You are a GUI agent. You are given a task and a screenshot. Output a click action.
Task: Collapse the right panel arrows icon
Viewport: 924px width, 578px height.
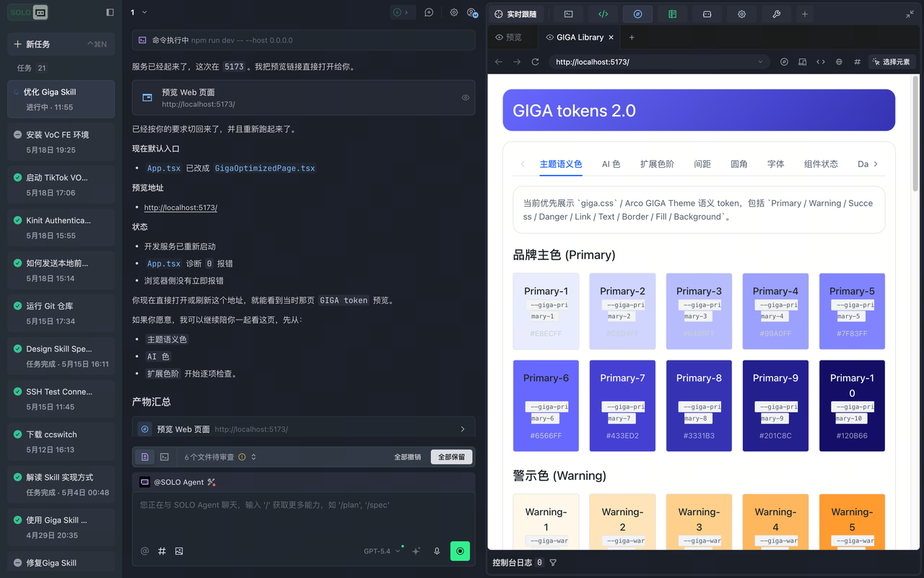pyautogui.click(x=910, y=14)
